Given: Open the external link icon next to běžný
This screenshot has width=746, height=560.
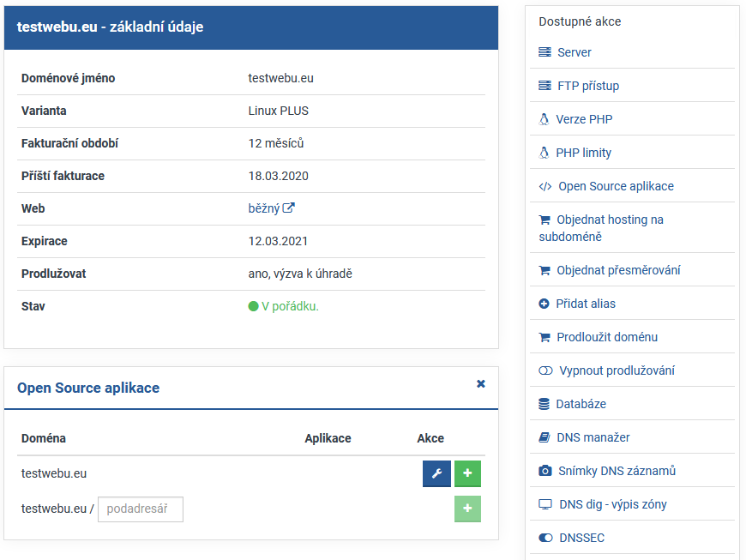Looking at the screenshot, I should [289, 208].
